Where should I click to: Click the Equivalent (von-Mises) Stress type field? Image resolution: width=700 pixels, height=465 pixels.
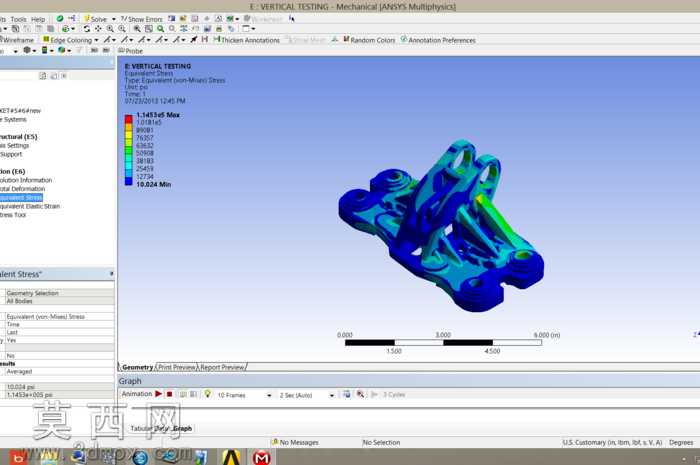(59, 316)
